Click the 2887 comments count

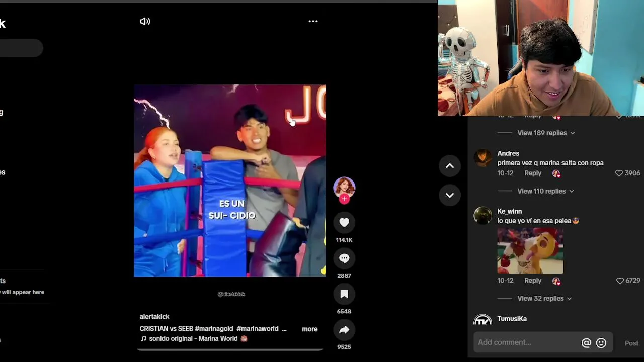tap(344, 276)
